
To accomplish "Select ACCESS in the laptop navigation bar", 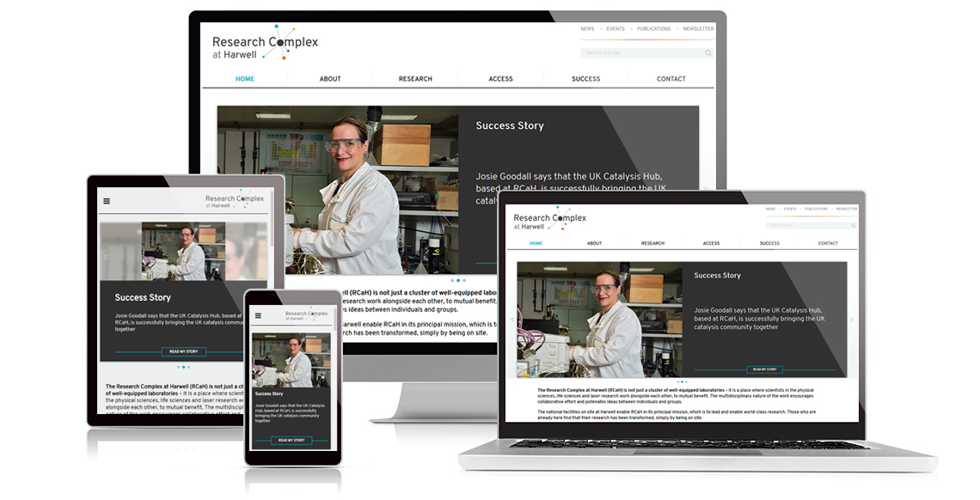I will (x=711, y=243).
